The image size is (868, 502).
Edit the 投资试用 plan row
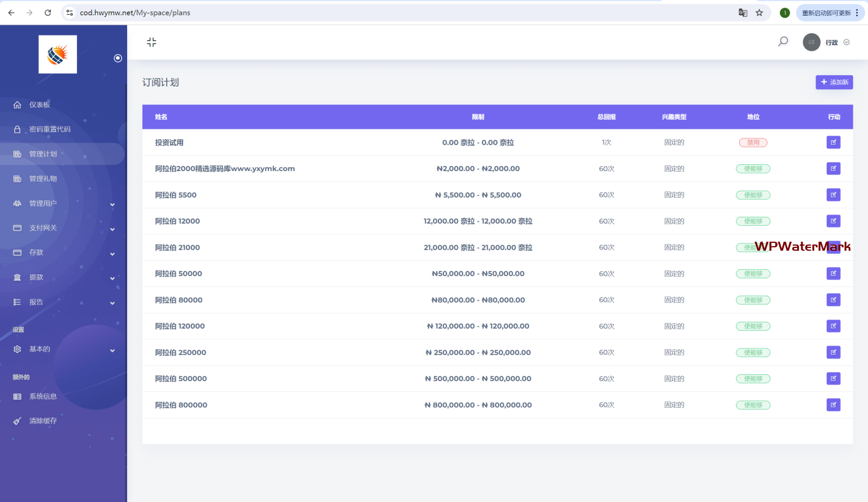(833, 142)
